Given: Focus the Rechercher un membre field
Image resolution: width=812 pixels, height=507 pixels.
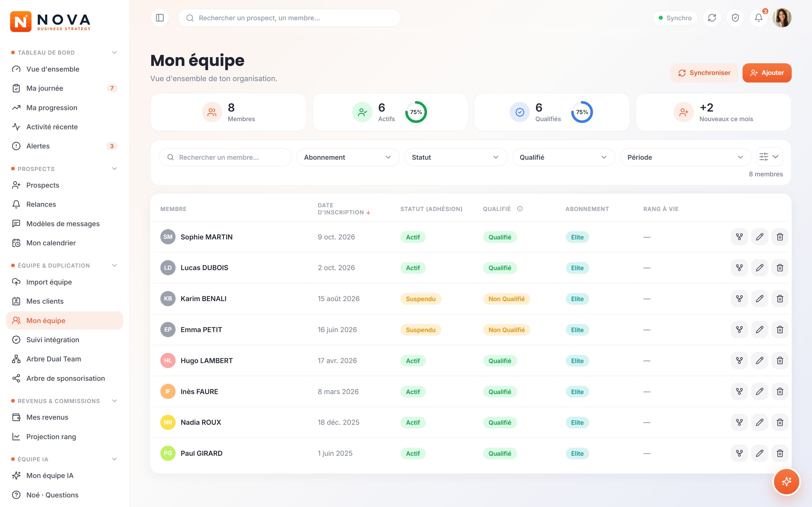Looking at the screenshot, I should click(225, 157).
